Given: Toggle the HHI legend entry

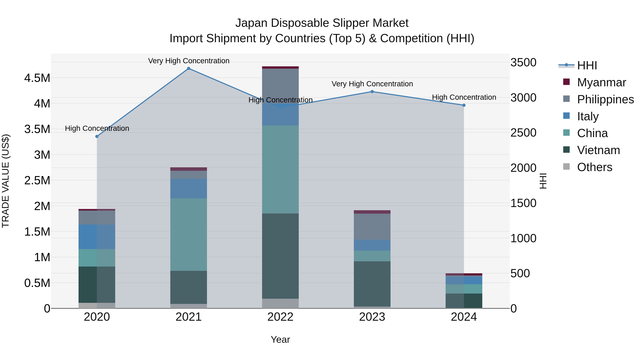Looking at the screenshot, I should click(x=578, y=65).
